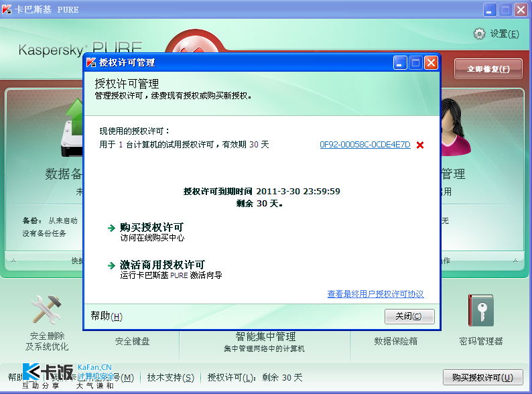The height and width of the screenshot is (394, 532).
Task: Click the Kaspersky logo icon in dialog title bar
Action: coord(91,62)
